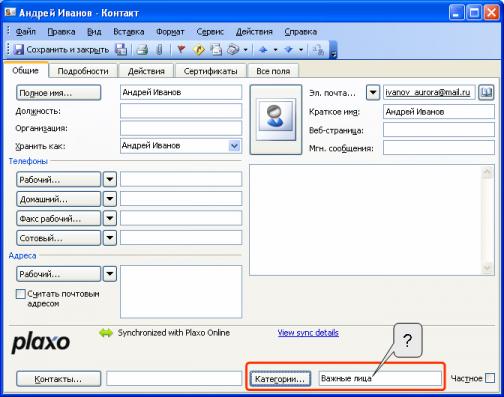
Task: Enable the Частное checkbox
Action: tap(490, 378)
